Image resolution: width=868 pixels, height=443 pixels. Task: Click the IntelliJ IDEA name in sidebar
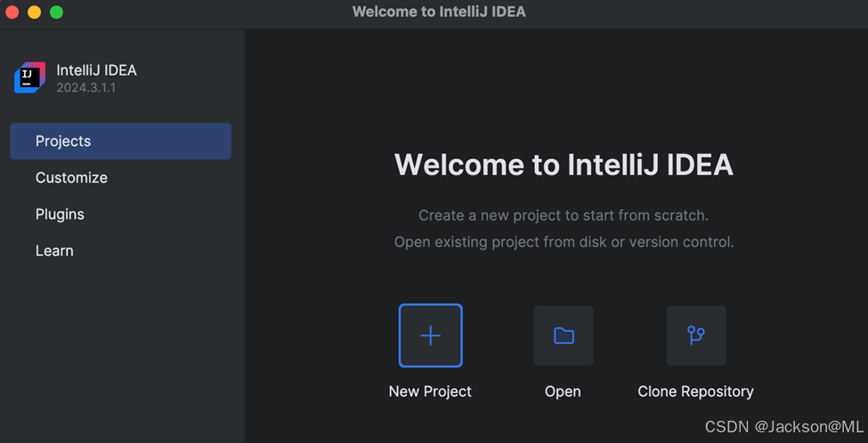point(96,70)
